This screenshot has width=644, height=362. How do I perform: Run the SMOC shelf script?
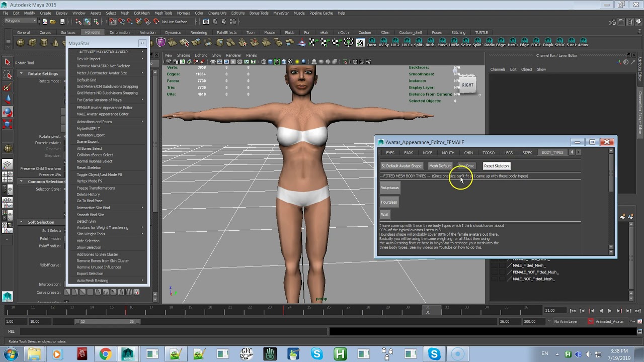click(x=559, y=43)
